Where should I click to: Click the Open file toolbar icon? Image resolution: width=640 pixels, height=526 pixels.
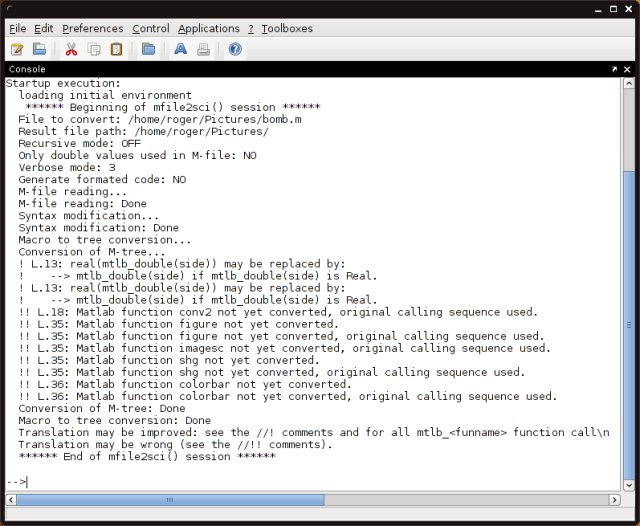click(39, 49)
